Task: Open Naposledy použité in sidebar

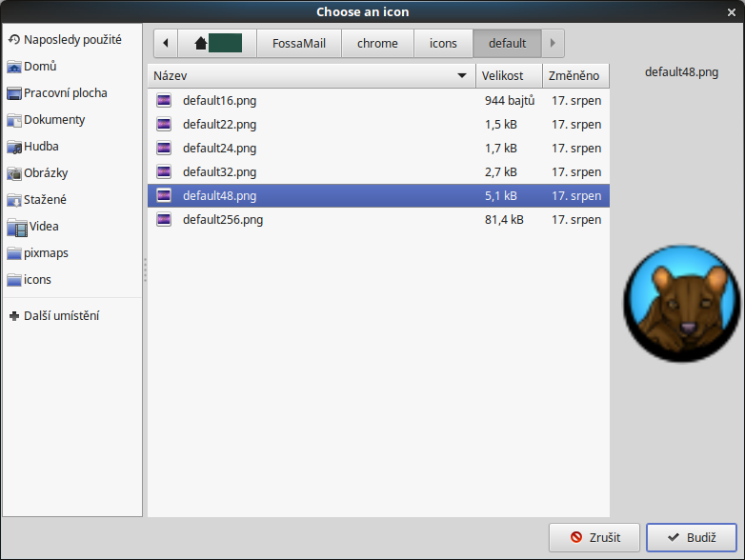Action: (x=72, y=39)
